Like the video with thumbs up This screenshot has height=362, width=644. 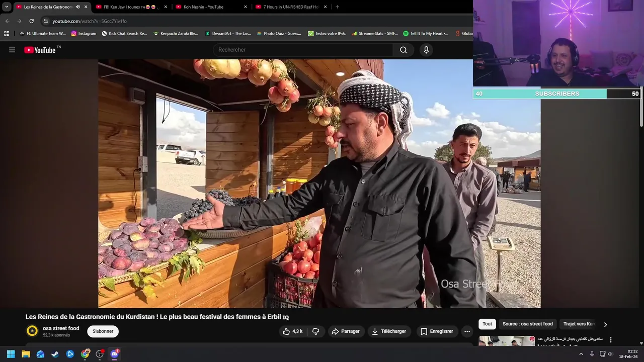click(x=292, y=331)
